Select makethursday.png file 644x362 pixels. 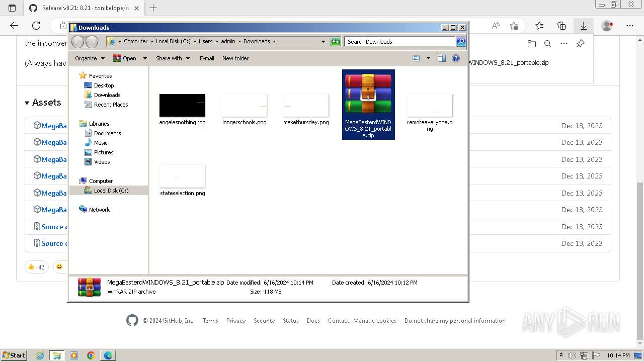(x=306, y=109)
